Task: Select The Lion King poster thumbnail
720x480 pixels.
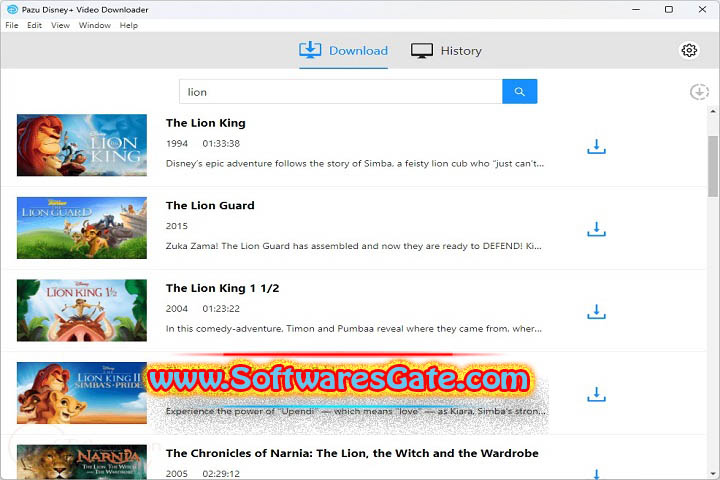Action: tap(82, 145)
